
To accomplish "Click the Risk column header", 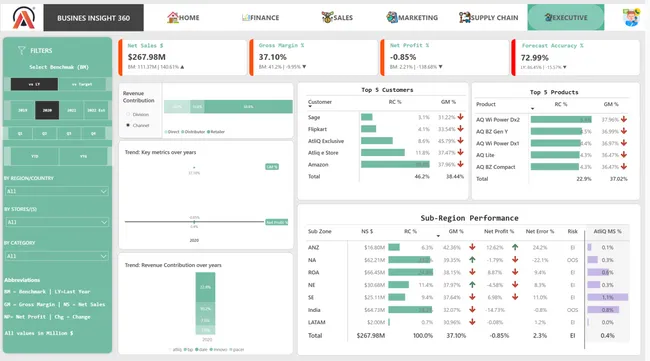I will 572,231.
